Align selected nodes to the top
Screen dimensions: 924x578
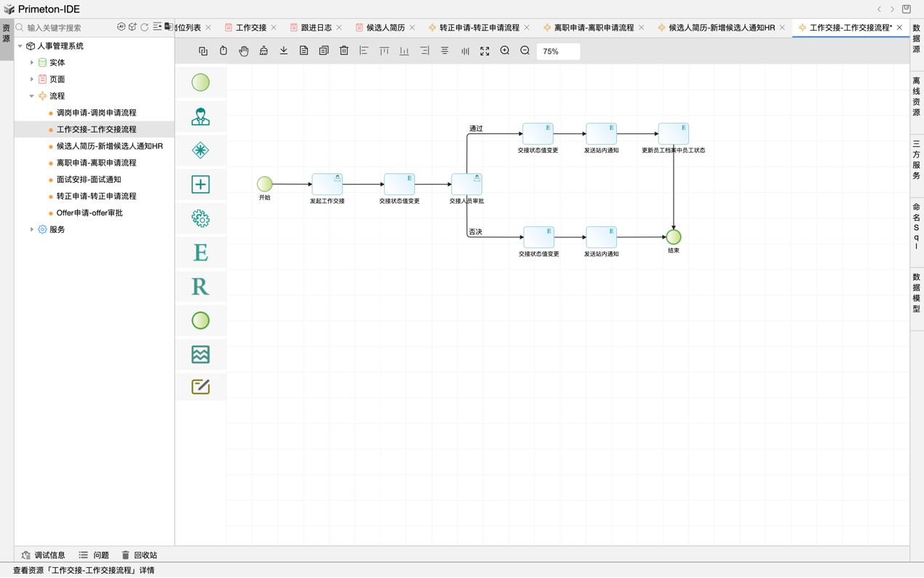tap(384, 51)
